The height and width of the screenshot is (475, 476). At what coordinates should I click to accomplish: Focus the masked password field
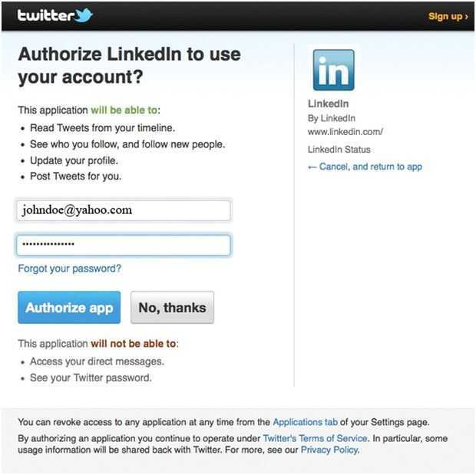[124, 245]
